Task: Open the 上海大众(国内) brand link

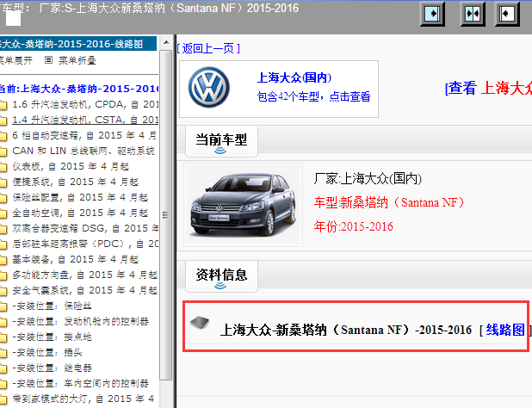Action: click(294, 77)
